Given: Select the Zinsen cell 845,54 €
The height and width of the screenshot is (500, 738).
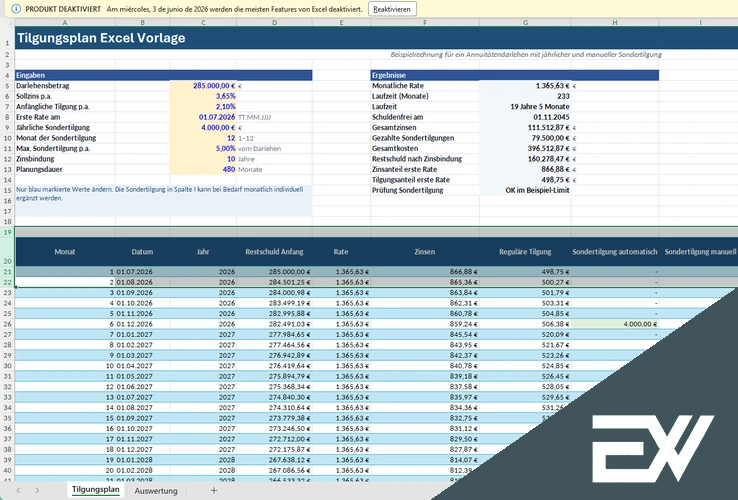Looking at the screenshot, I should [425, 334].
